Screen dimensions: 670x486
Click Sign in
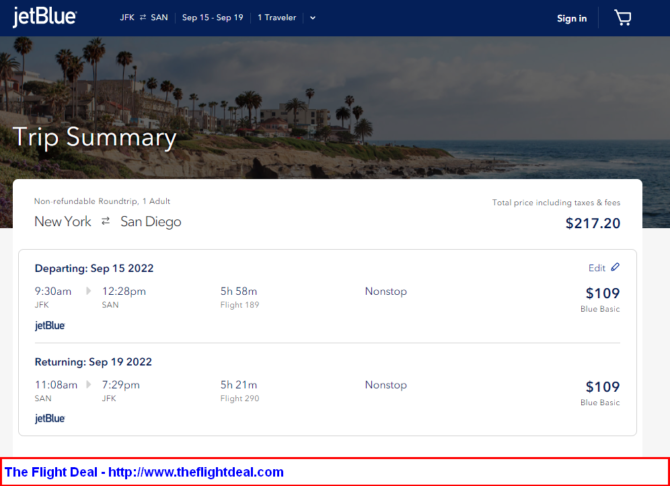pyautogui.click(x=572, y=18)
